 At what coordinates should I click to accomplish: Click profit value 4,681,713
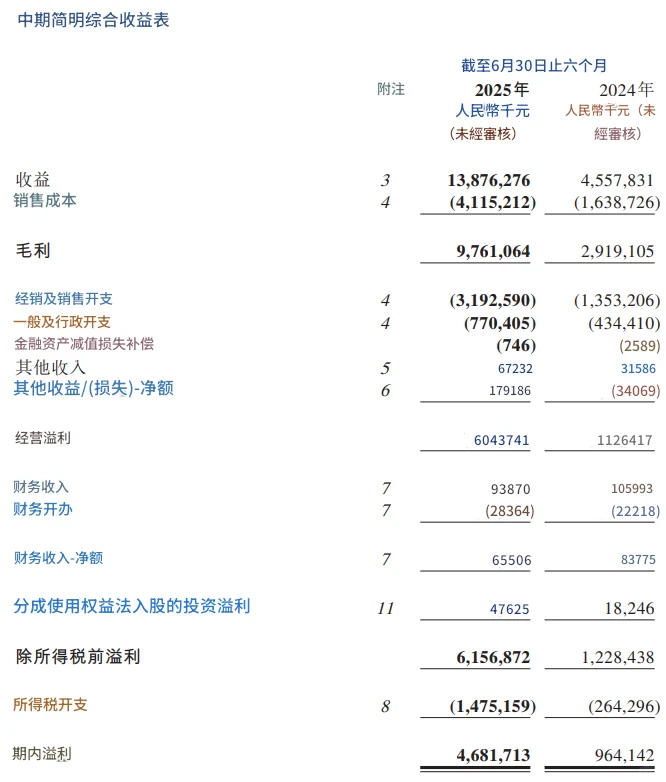493,755
